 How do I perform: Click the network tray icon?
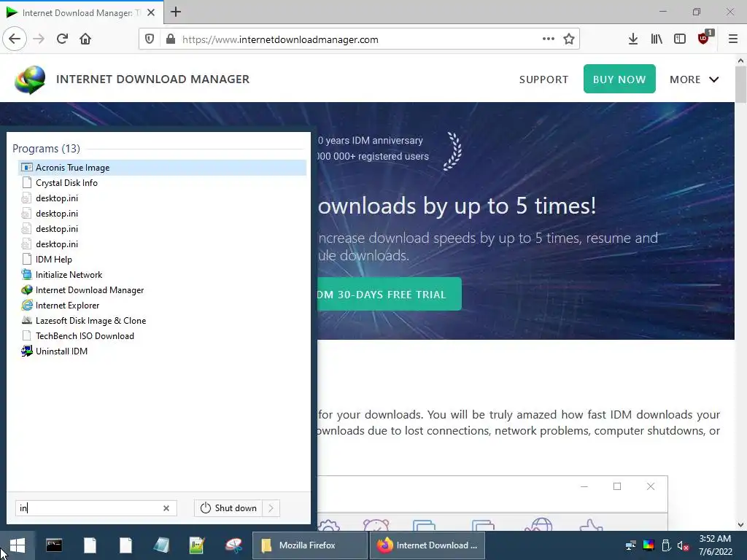click(631, 545)
